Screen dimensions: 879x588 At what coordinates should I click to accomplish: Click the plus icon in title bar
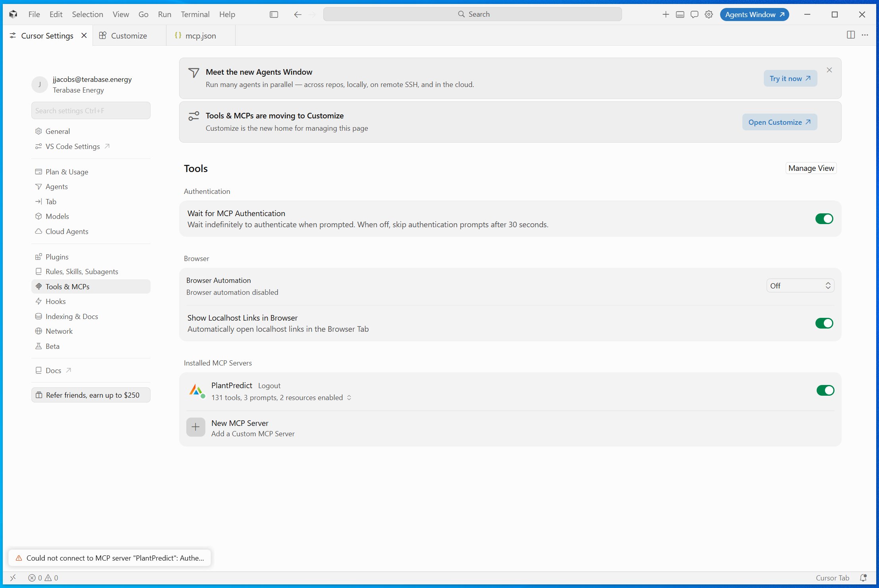coord(666,14)
